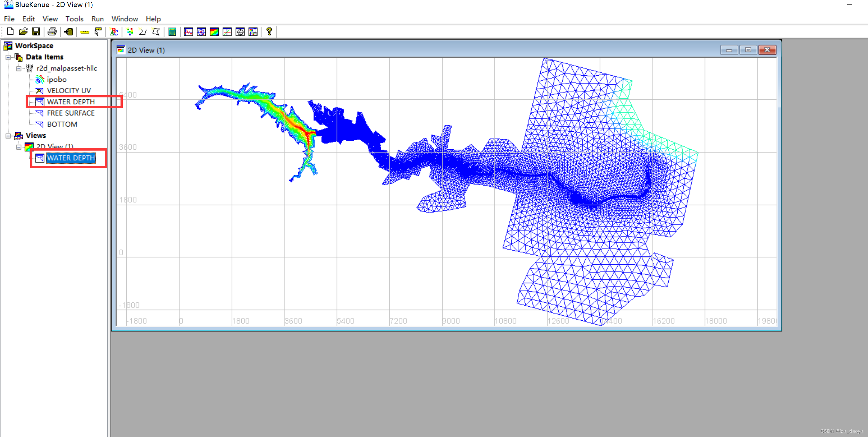Click the Print toolbar icon

(x=52, y=32)
